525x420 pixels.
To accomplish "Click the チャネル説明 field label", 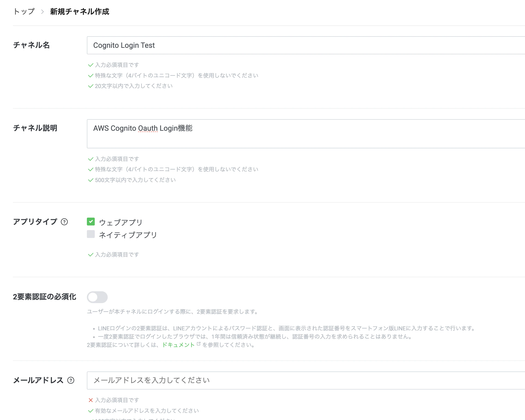I will pos(35,128).
